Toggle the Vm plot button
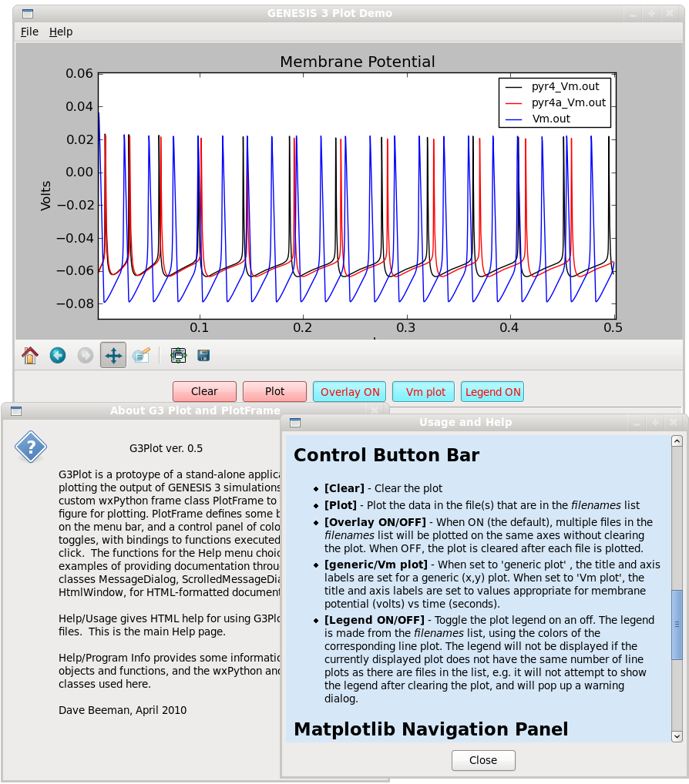Screen dimensions: 689x784 pyautogui.click(x=424, y=391)
